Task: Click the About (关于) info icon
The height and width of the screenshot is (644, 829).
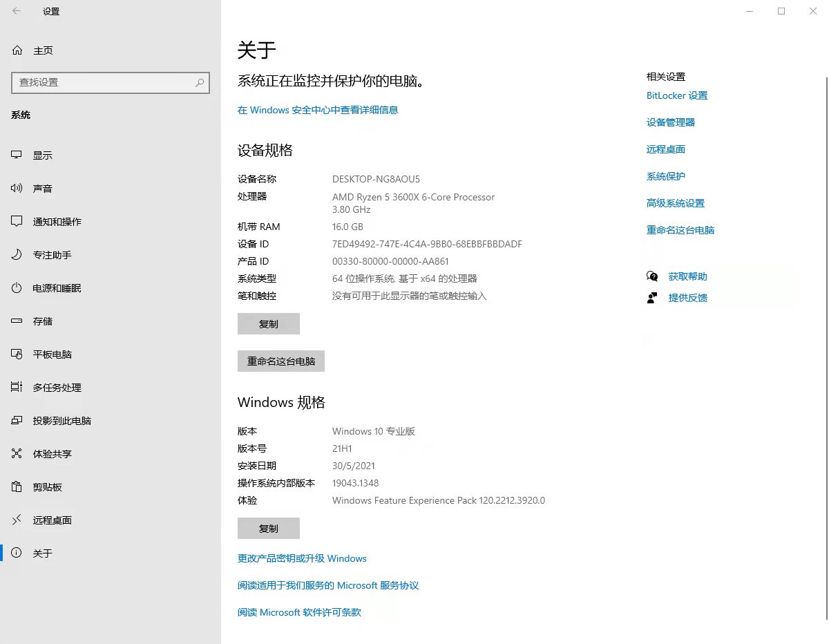Action: pyautogui.click(x=17, y=553)
